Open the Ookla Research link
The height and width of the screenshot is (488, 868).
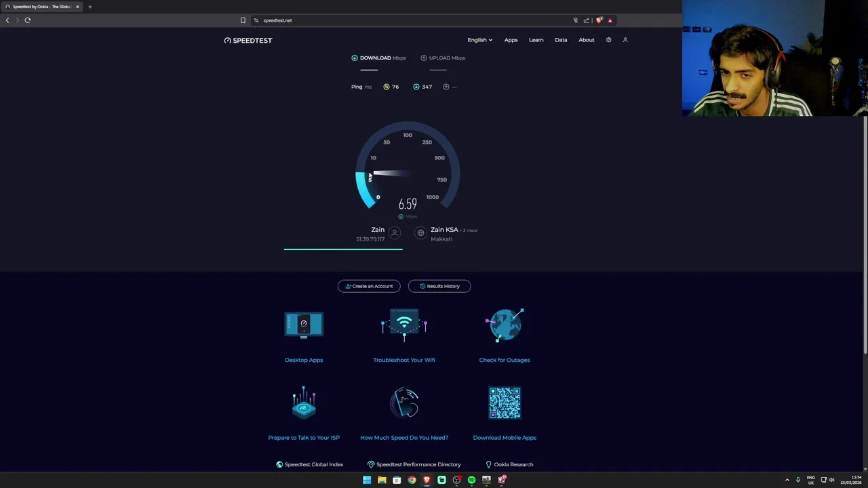pos(509,465)
